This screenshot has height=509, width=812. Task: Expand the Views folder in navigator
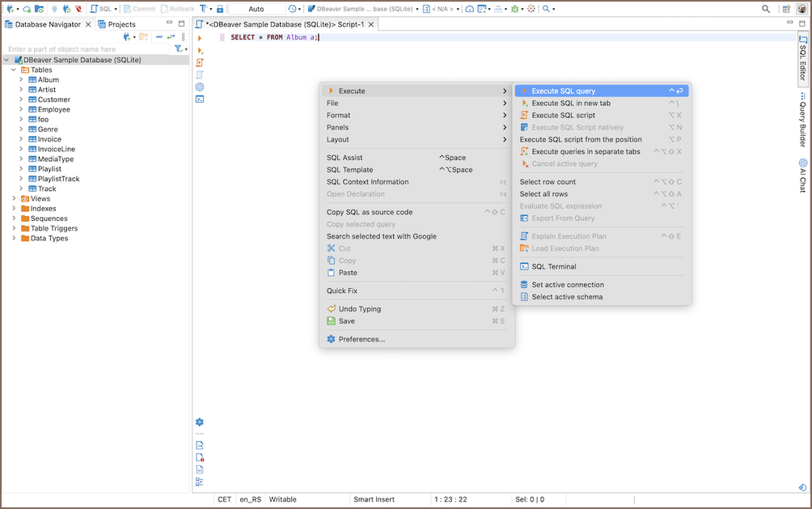pos(14,199)
